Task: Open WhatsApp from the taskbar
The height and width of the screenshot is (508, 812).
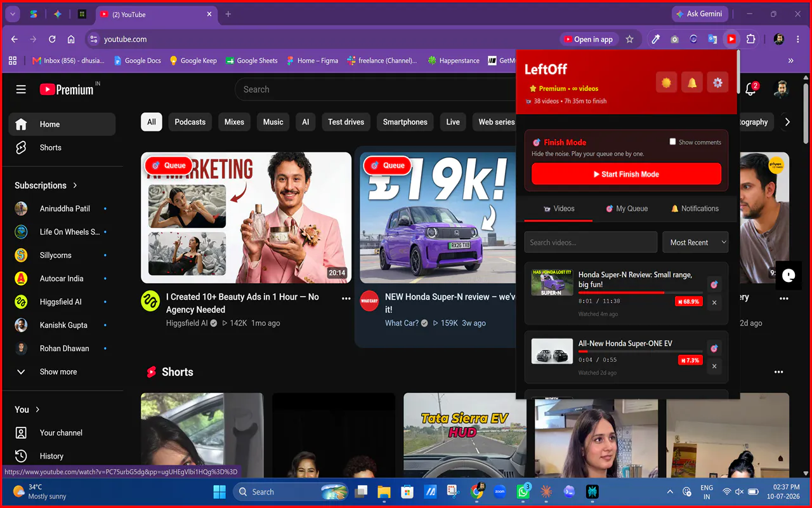Action: (523, 491)
